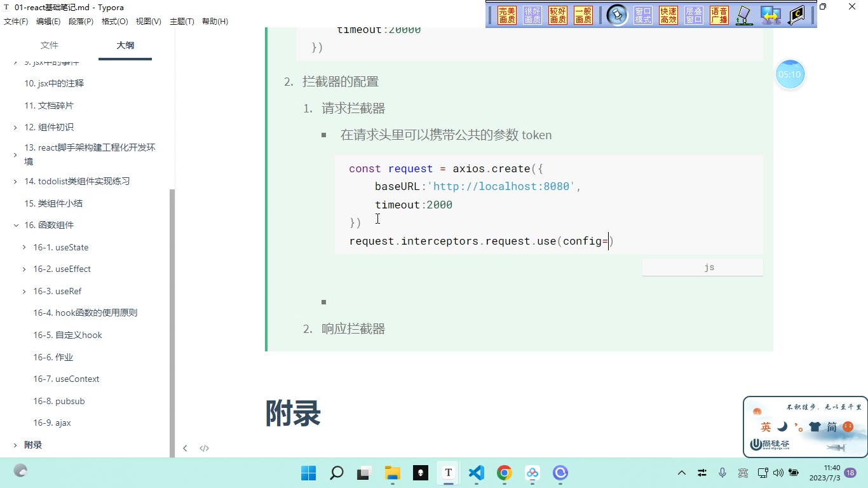Click the 层叠窗口 button

[x=694, y=15]
